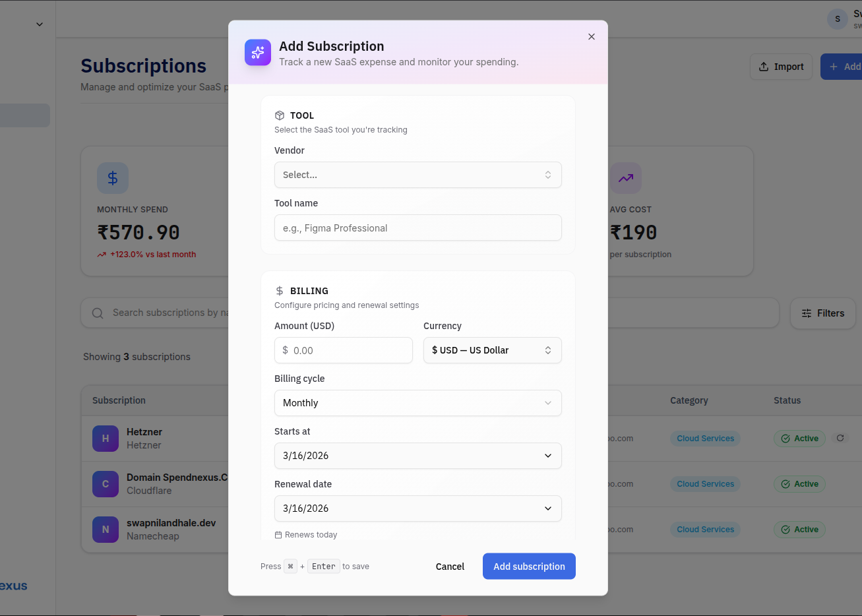Click the trending-up icon on the Avg Cost card
This screenshot has width=862, height=616.
pos(625,178)
